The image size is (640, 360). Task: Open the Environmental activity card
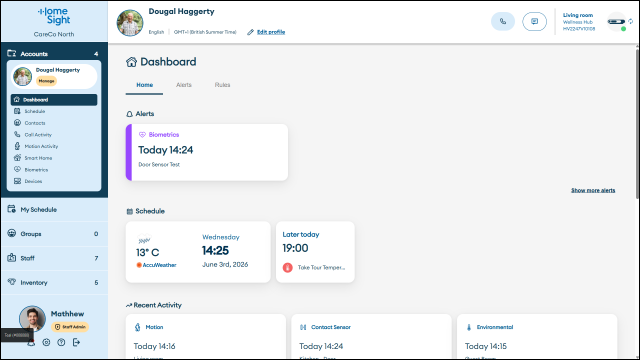click(x=537, y=337)
